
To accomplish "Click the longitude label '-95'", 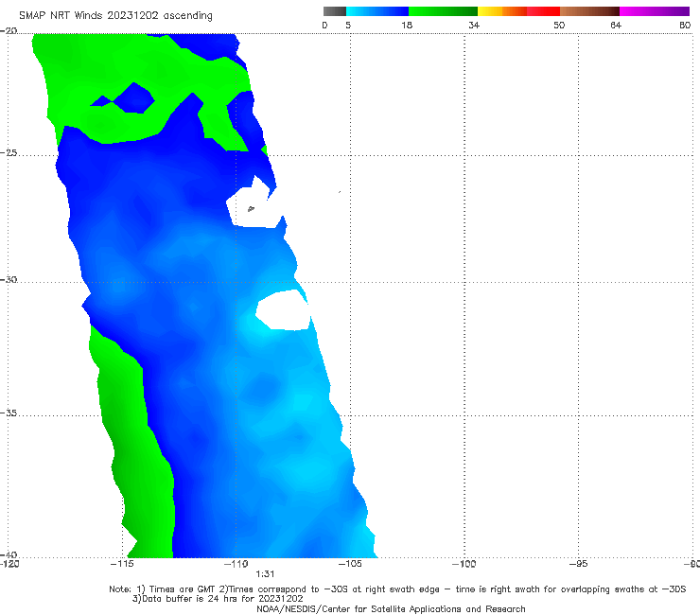I will pyautogui.click(x=578, y=564).
